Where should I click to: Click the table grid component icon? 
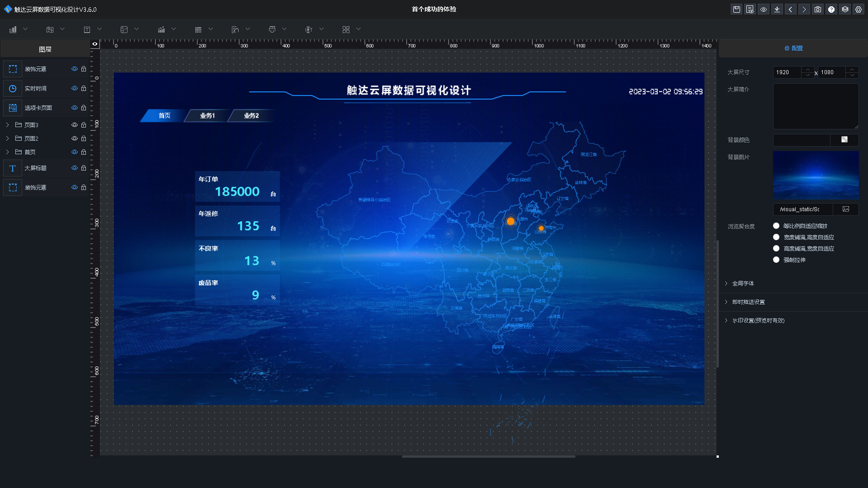point(198,29)
